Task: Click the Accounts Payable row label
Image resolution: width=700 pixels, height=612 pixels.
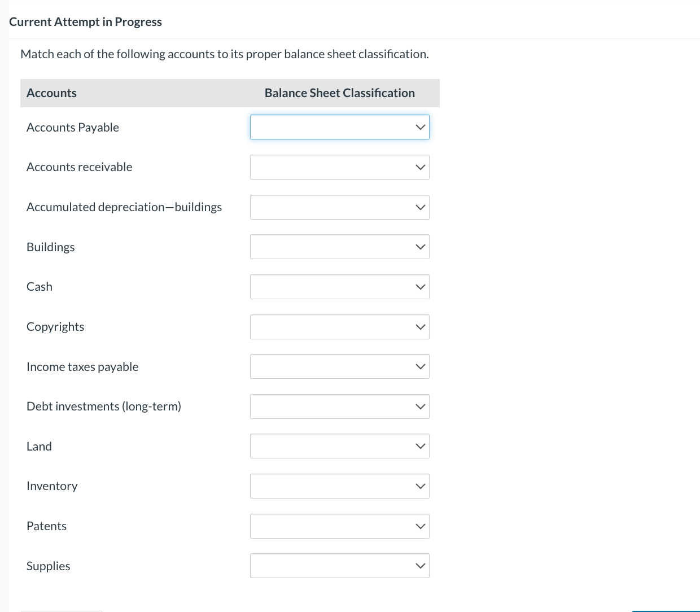Action: [73, 128]
